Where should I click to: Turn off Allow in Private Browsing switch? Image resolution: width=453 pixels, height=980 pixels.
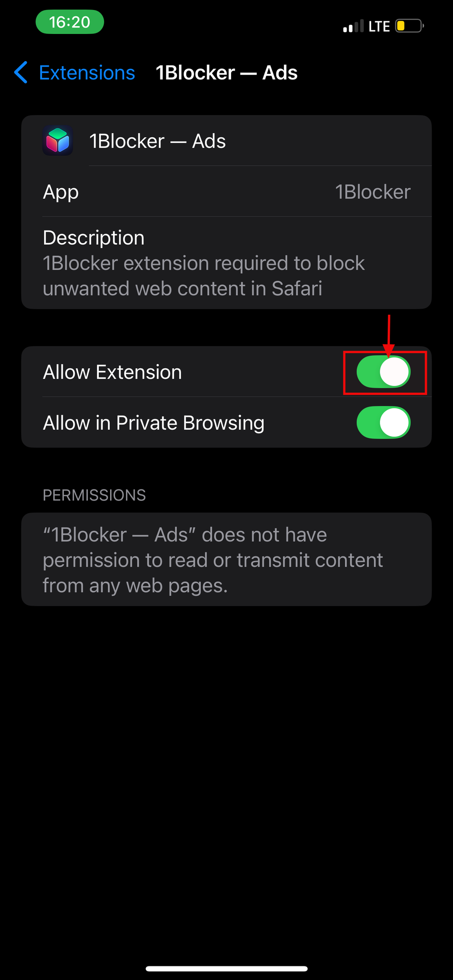(384, 423)
